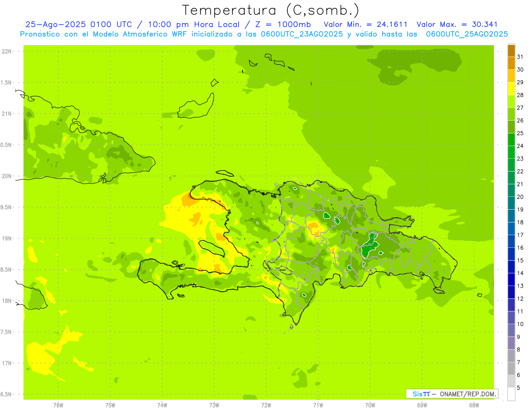Click the legend value '28'
Image resolution: width=532 pixels, height=411 pixels.
tap(520, 95)
